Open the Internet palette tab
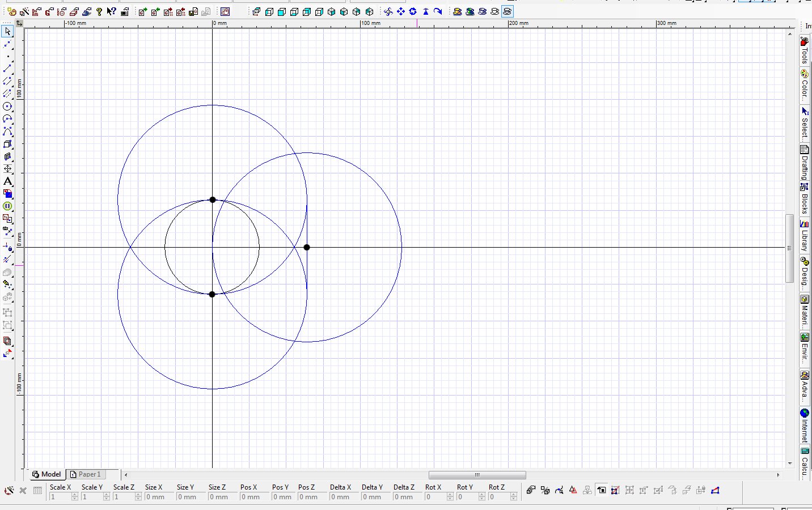This screenshot has width=812, height=510. pos(805,426)
